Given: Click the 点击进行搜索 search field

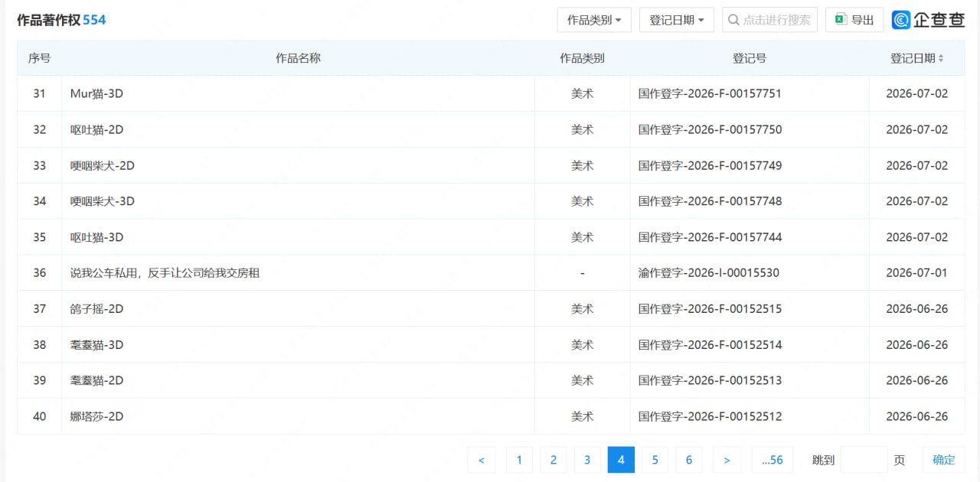Looking at the screenshot, I should [769, 20].
